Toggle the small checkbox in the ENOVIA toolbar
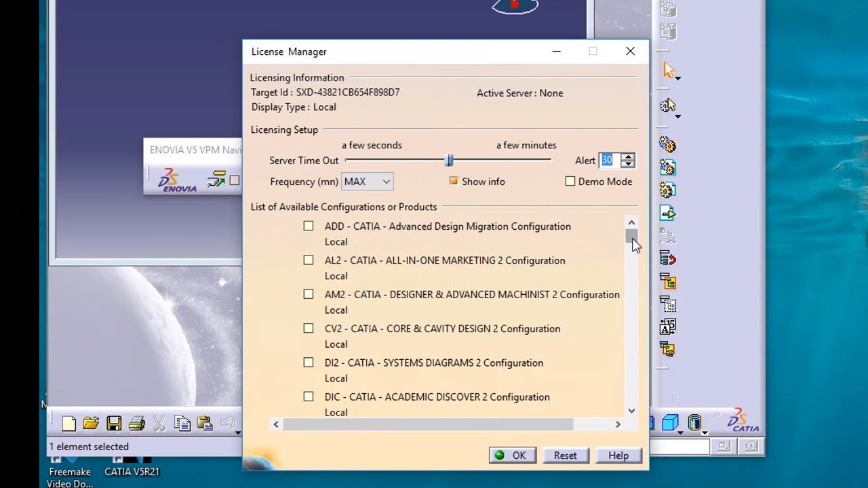Screen dimensions: 868x488 click(235, 180)
